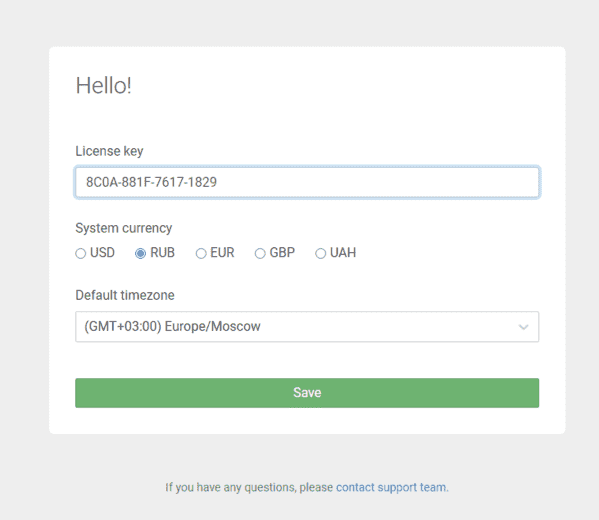The width and height of the screenshot is (599, 520).
Task: Click the 'RUB' label text
Action: [x=162, y=253]
